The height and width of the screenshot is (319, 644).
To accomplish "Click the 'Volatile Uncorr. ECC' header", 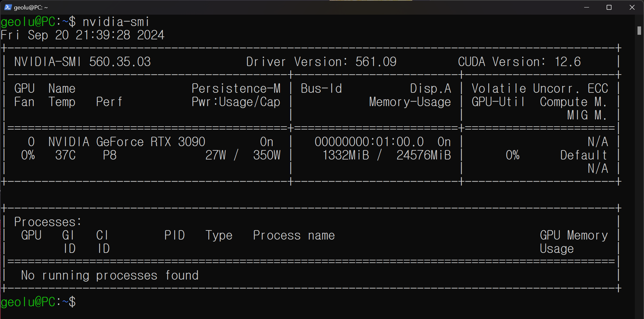I will [540, 89].
